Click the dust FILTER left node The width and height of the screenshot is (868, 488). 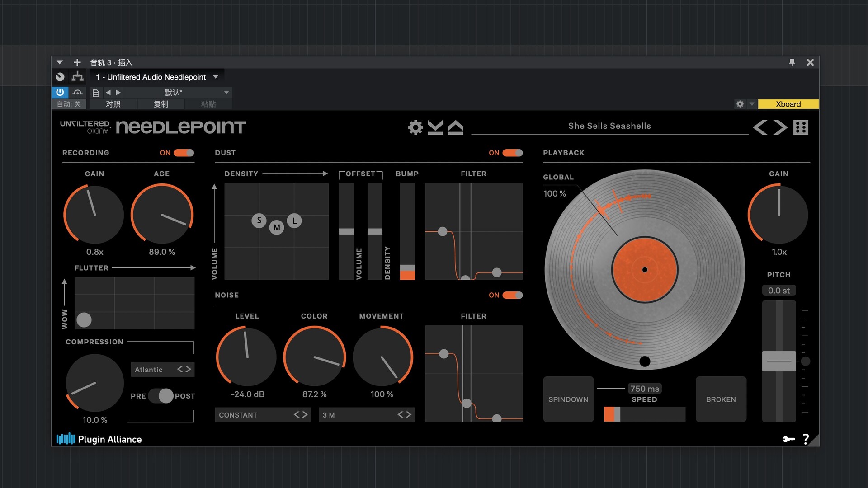coord(443,231)
